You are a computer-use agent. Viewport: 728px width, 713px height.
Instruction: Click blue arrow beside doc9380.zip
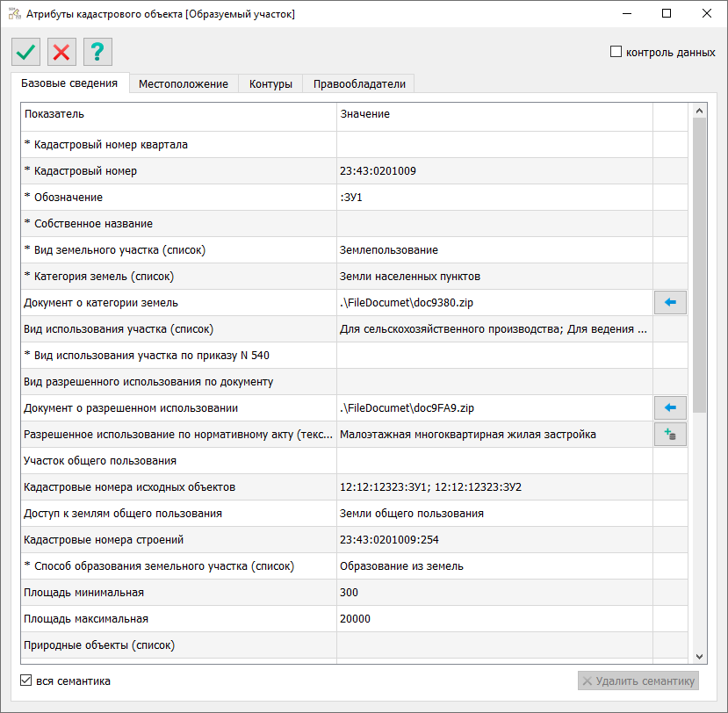point(670,303)
